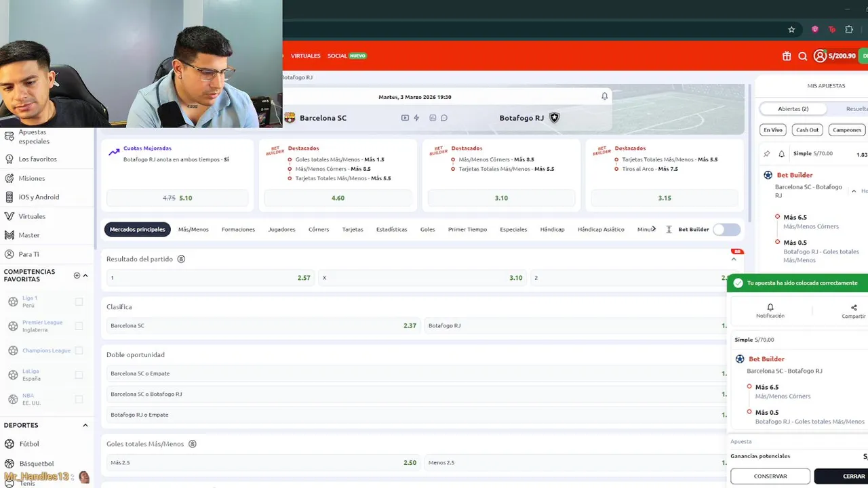Collapse the Resultado del partido market
Viewport: 868px width, 488px height.
pyautogui.click(x=734, y=260)
